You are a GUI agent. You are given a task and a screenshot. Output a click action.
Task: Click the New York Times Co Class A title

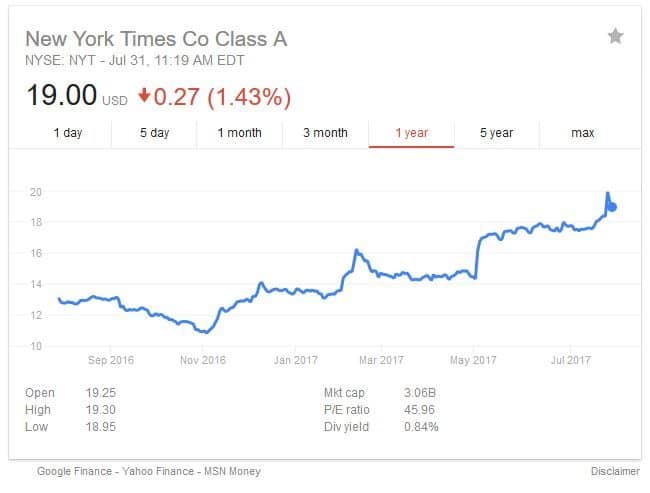(x=156, y=39)
